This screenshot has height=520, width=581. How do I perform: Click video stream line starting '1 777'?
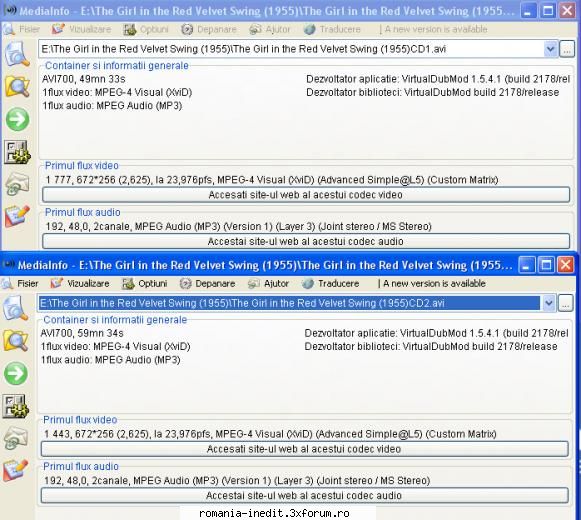[272, 180]
